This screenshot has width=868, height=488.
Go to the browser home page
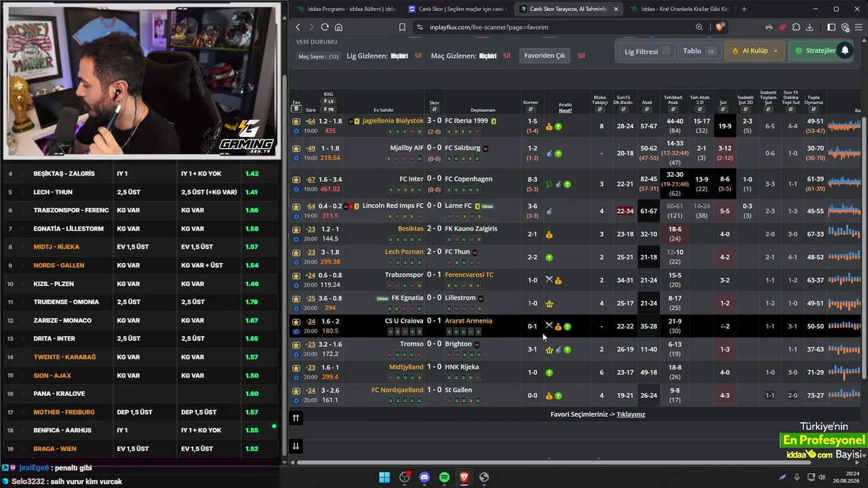(x=338, y=27)
